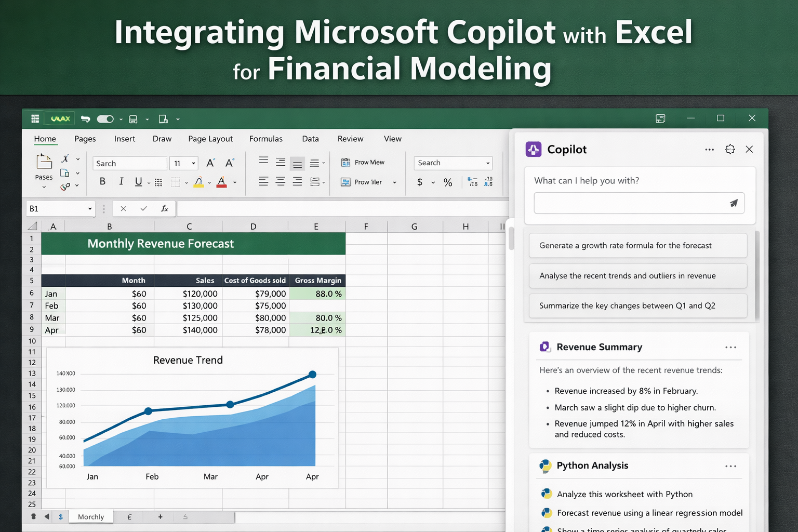798x532 pixels.
Task: Open Revenue Summary card more options menu
Action: click(730, 347)
